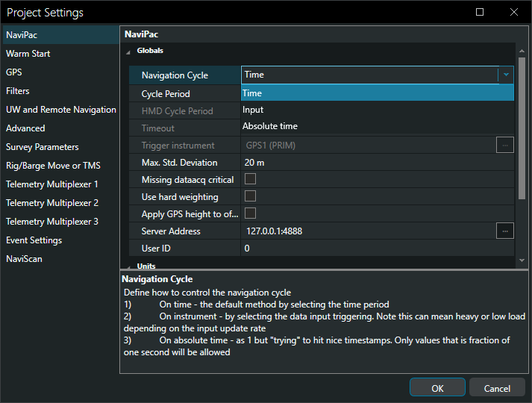Click the vertical scrollbar thumb of property grid

tap(522, 128)
